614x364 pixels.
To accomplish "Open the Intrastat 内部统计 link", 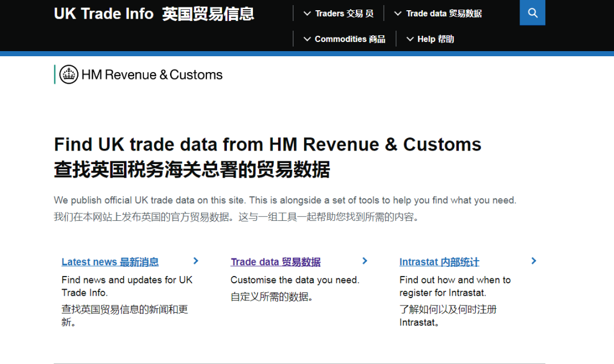I will point(439,262).
